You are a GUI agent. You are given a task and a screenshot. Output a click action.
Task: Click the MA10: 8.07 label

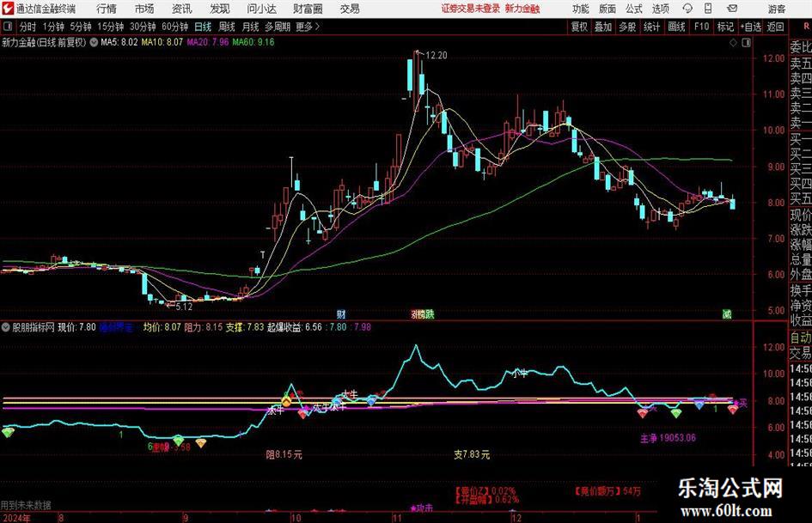click(162, 42)
